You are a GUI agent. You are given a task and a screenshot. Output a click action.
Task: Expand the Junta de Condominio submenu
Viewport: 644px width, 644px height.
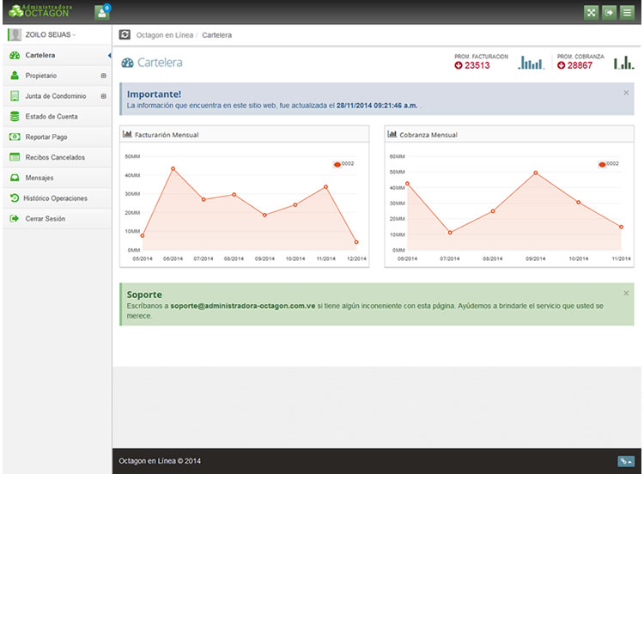click(x=103, y=96)
